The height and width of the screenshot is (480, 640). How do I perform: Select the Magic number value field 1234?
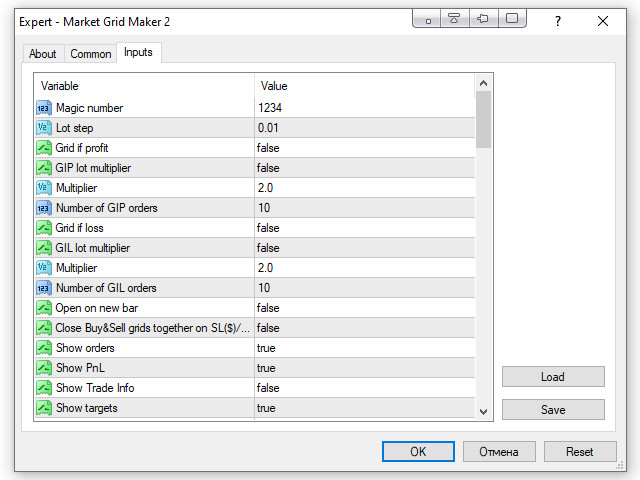click(x=364, y=108)
